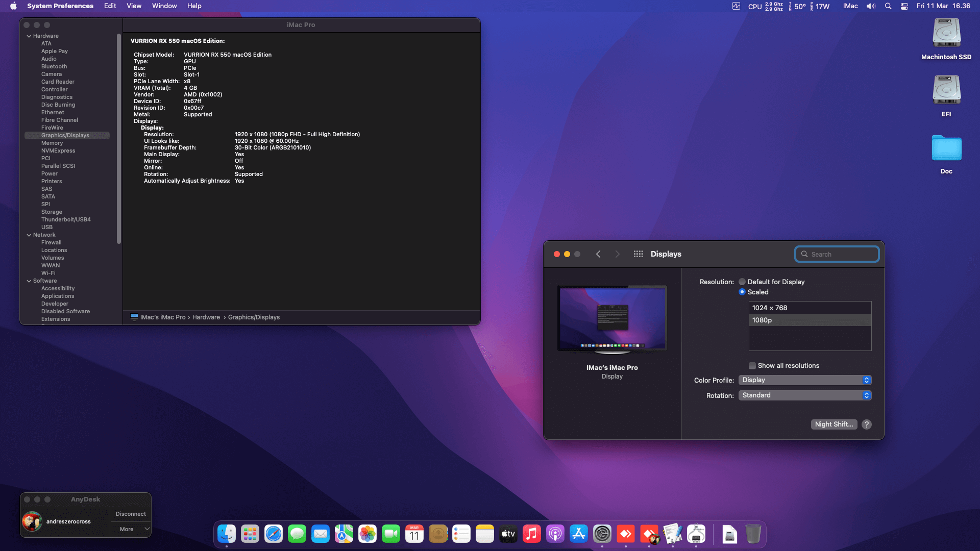The width and height of the screenshot is (980, 551).
Task: Select Default for Display resolution option
Action: 742,282
